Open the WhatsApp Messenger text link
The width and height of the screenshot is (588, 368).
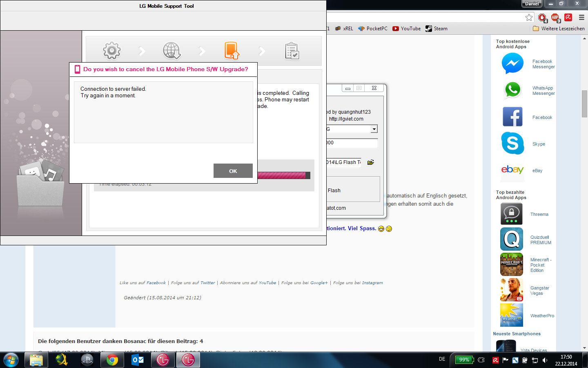tap(543, 91)
